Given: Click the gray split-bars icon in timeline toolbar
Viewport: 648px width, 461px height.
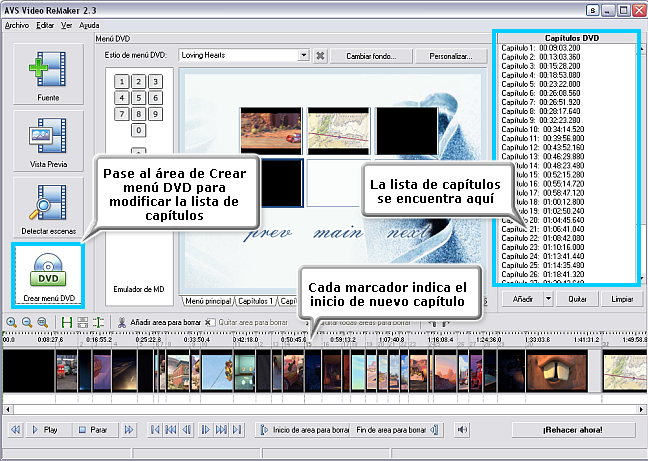Looking at the screenshot, I should pyautogui.click(x=83, y=322).
